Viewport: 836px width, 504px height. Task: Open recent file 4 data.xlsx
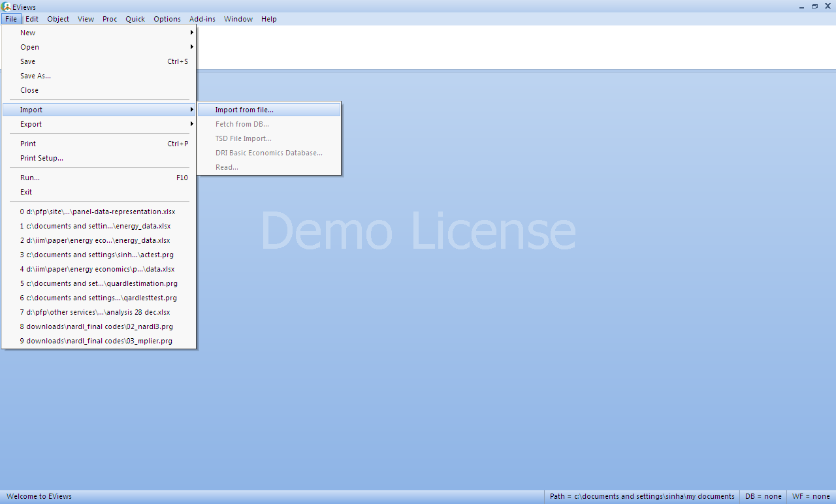pos(99,269)
